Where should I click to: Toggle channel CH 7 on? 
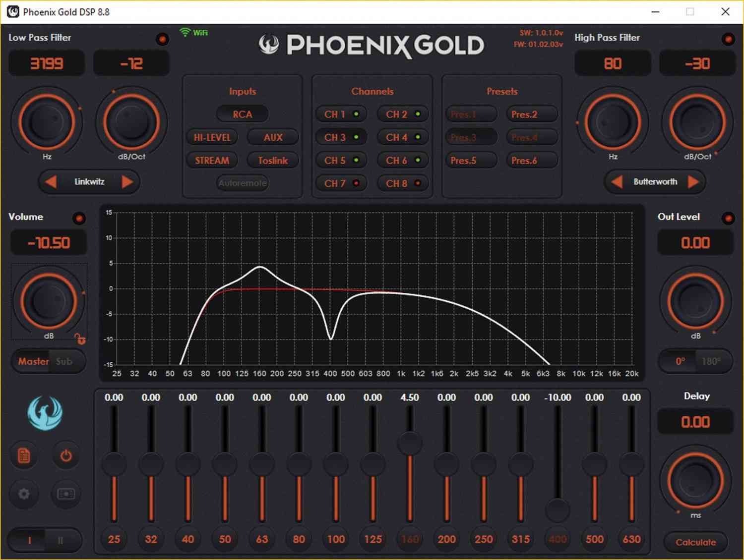coord(341,183)
